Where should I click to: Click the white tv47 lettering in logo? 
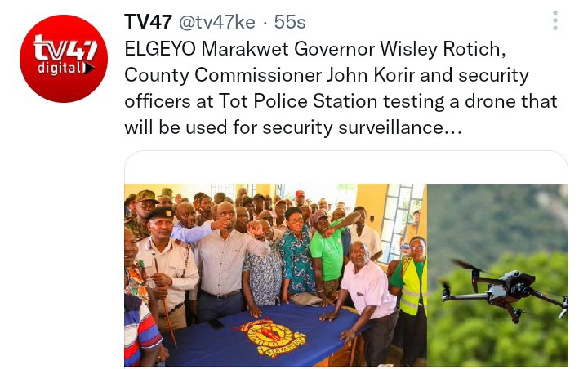point(65,47)
